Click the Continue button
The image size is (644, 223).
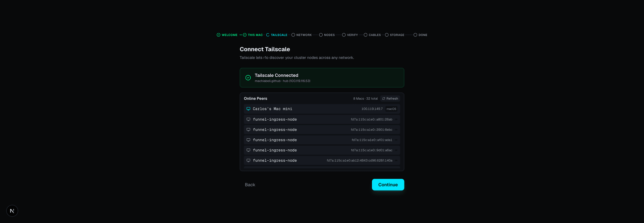388,184
